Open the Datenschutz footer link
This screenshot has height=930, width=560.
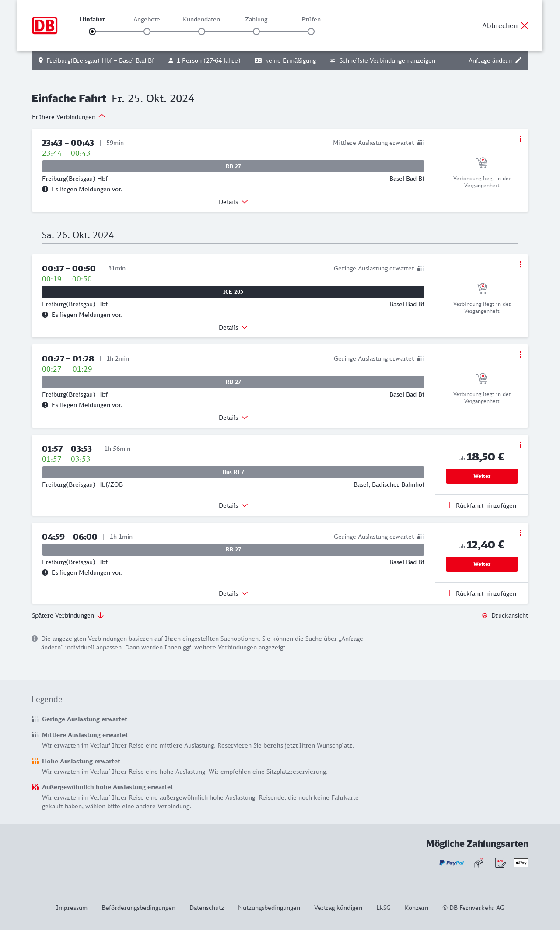(x=206, y=908)
